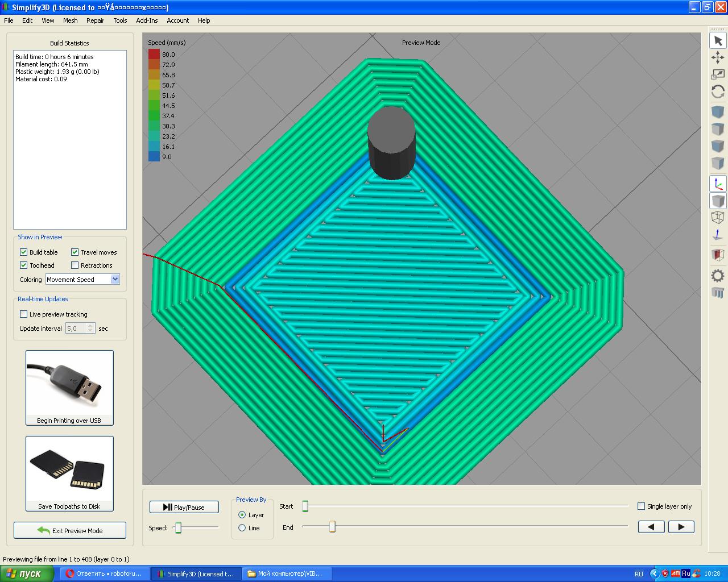Open the Repair menu
The width and height of the screenshot is (728, 582).
[95, 20]
